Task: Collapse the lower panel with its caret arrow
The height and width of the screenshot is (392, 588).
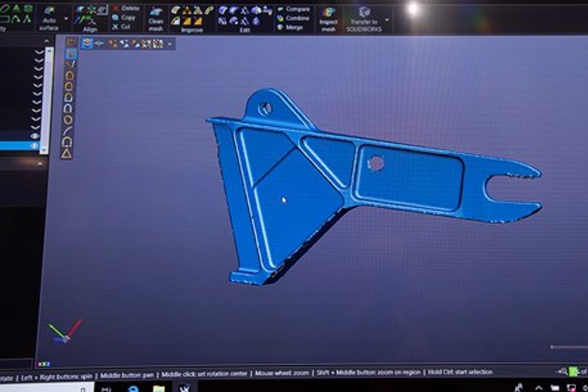Action: pyautogui.click(x=40, y=164)
